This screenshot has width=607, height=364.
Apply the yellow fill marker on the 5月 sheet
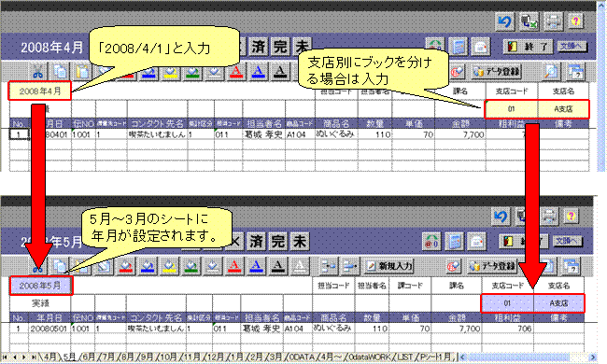[x=169, y=266]
